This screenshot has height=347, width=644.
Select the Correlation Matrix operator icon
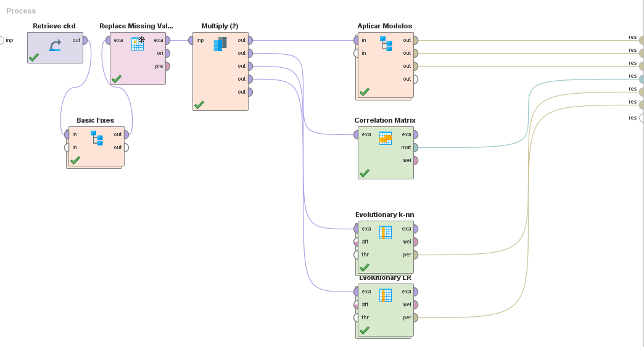[x=386, y=138]
